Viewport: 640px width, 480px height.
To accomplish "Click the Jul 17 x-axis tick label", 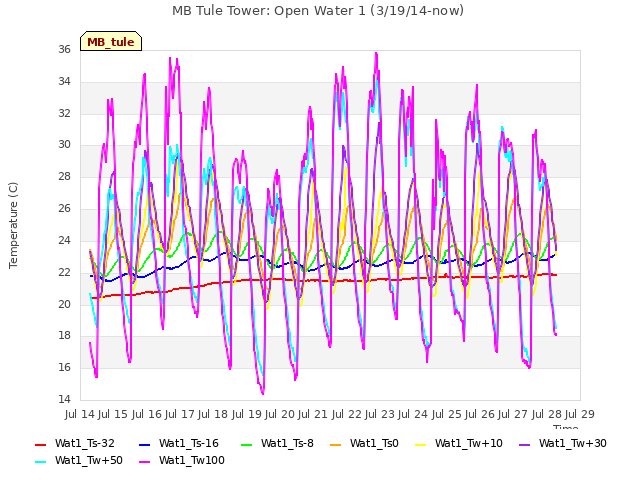I will tap(180, 414).
